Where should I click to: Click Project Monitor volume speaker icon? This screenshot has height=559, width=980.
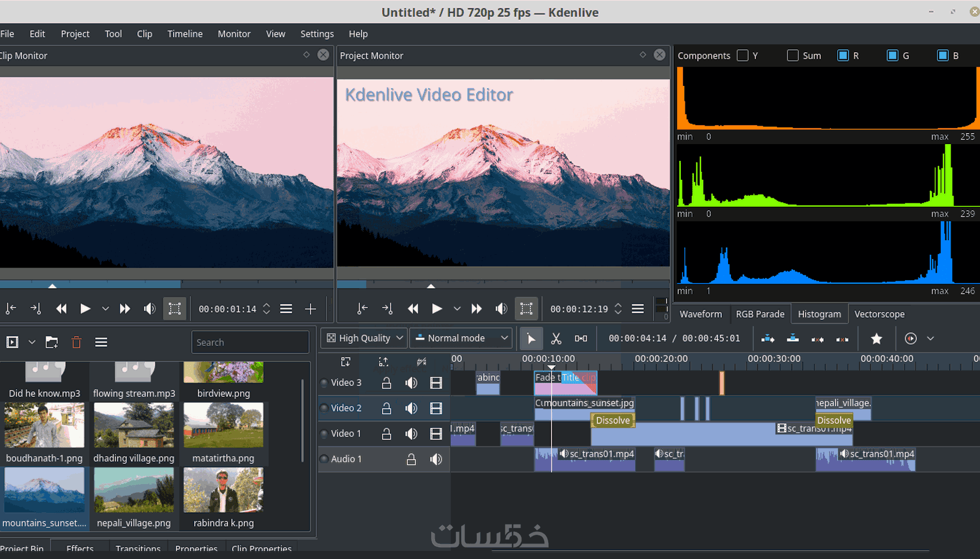501,309
